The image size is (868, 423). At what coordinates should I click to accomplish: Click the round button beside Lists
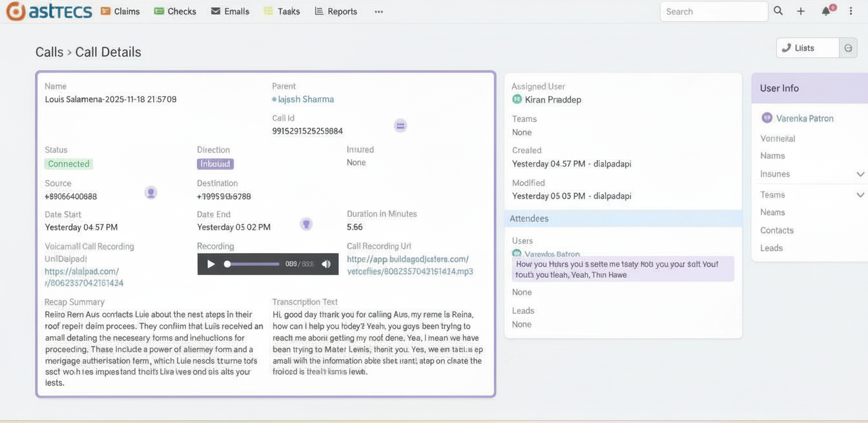click(x=849, y=48)
